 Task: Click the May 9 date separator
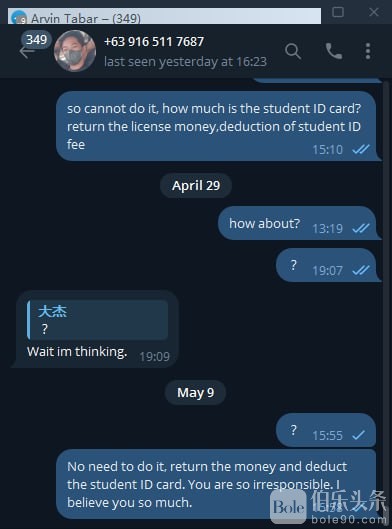[x=195, y=392]
